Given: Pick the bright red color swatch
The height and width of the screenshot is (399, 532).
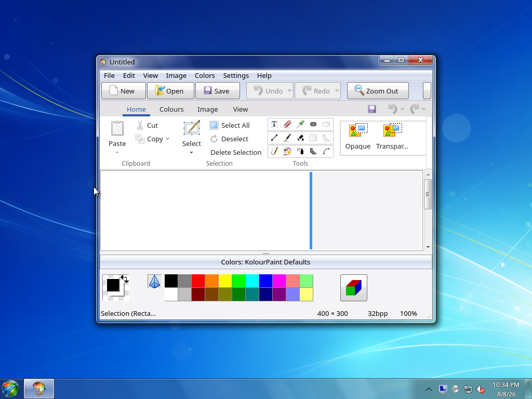Looking at the screenshot, I should coord(198,281).
